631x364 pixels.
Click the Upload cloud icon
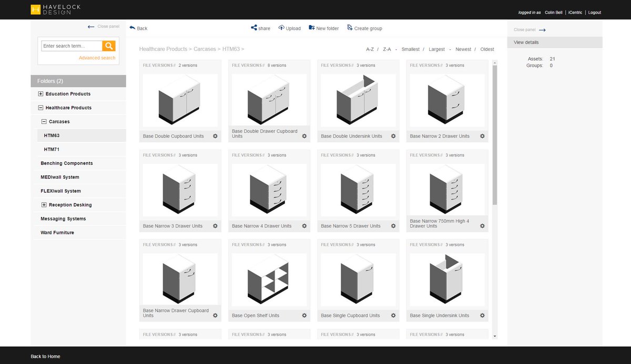tap(281, 28)
